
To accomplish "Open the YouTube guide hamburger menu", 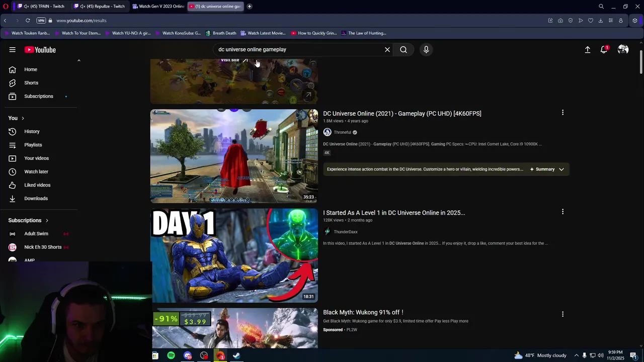I will (x=12, y=50).
